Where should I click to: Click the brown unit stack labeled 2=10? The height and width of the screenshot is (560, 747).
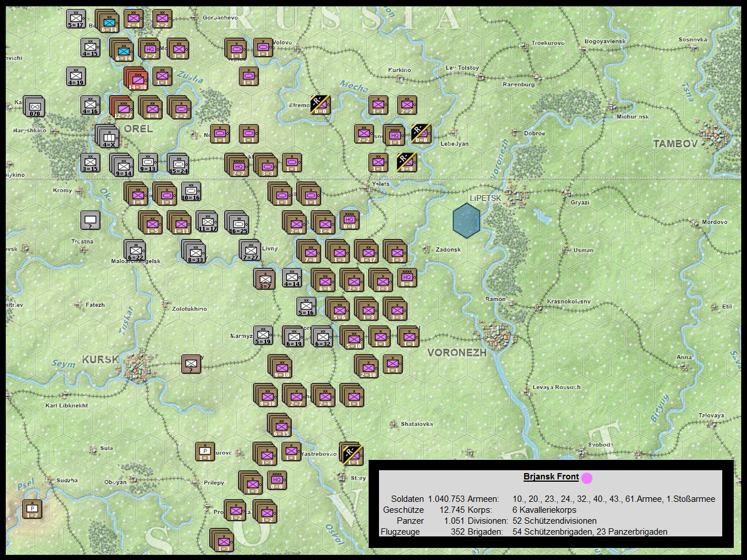click(367, 367)
